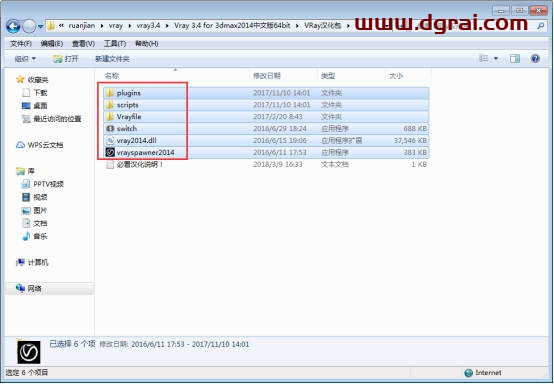Click 新建文件夹 button
The width and height of the screenshot is (554, 384).
pos(112,59)
